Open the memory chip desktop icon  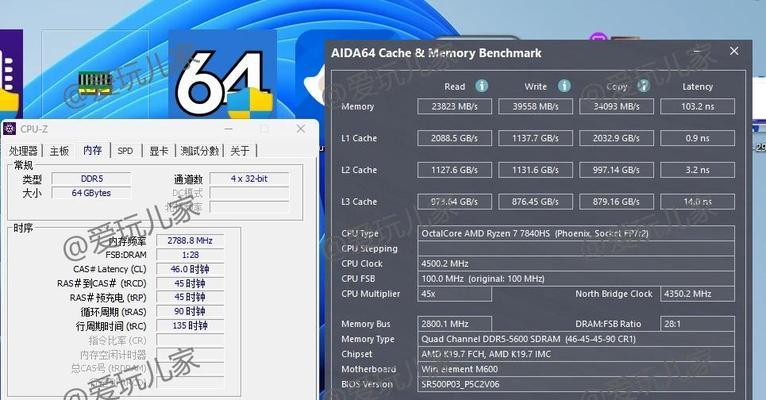[x=95, y=82]
